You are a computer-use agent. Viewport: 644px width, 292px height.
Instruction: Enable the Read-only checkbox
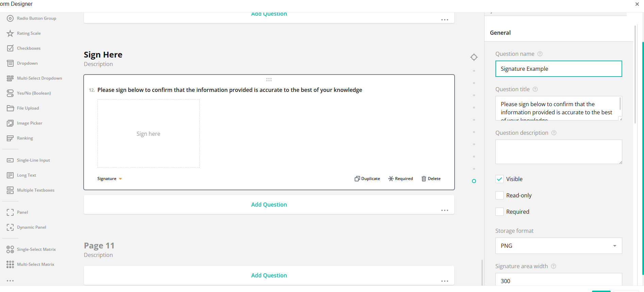click(x=499, y=195)
